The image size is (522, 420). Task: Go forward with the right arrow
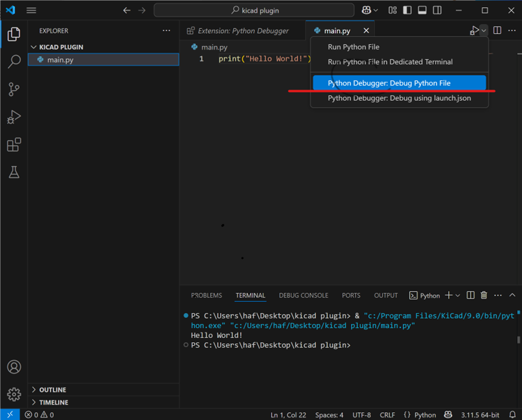click(142, 10)
